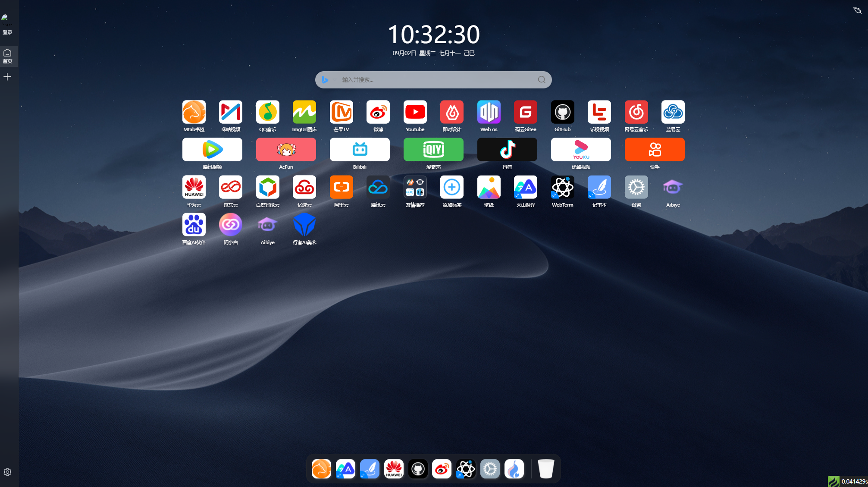Open the 码云Gitee shortcut
The width and height of the screenshot is (868, 487).
(x=525, y=112)
